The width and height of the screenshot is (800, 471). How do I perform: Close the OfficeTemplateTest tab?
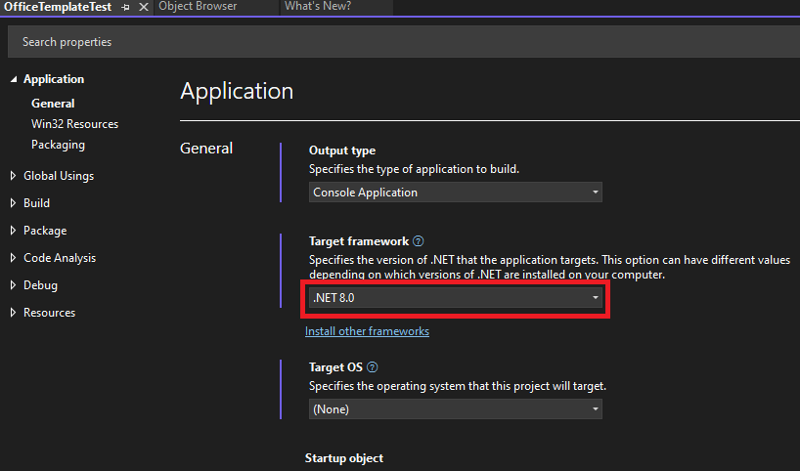(144, 7)
